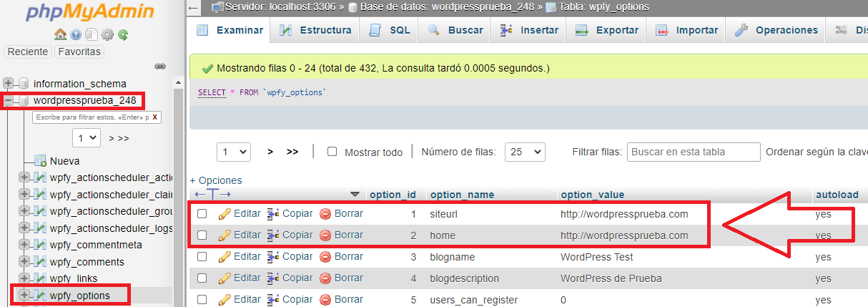This screenshot has width=868, height=307.
Task: Click the red delete icon for siteurl row
Action: point(325,213)
